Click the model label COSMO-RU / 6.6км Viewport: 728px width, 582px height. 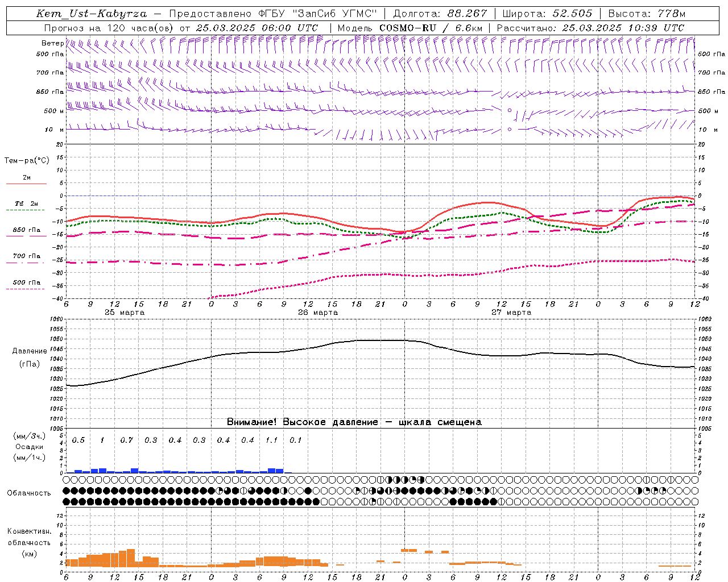[431, 28]
